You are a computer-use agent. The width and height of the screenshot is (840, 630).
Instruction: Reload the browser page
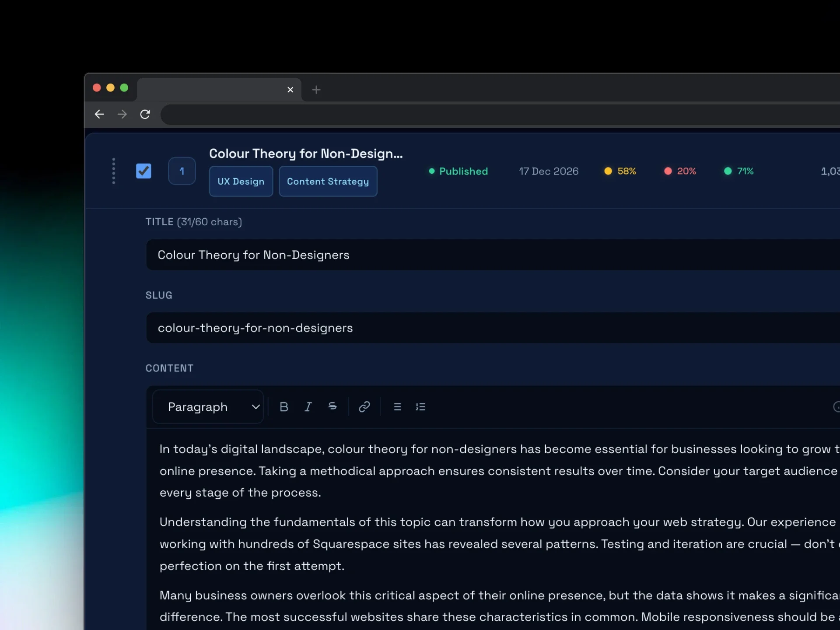coord(145,115)
